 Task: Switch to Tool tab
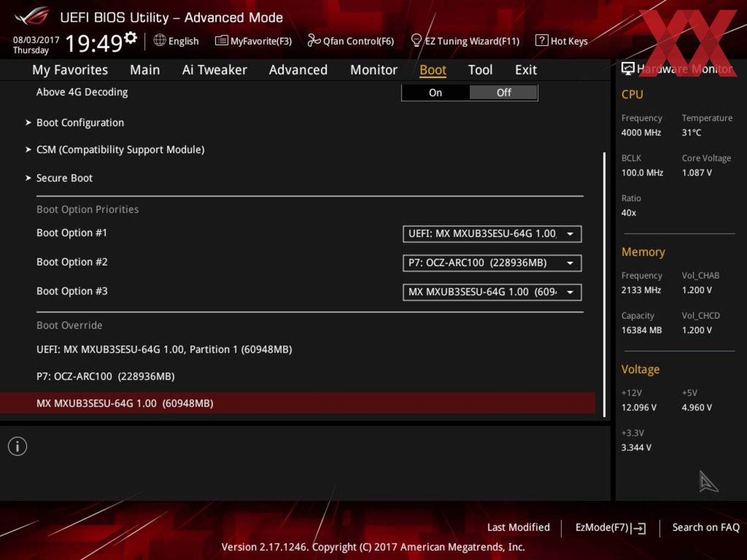[480, 70]
